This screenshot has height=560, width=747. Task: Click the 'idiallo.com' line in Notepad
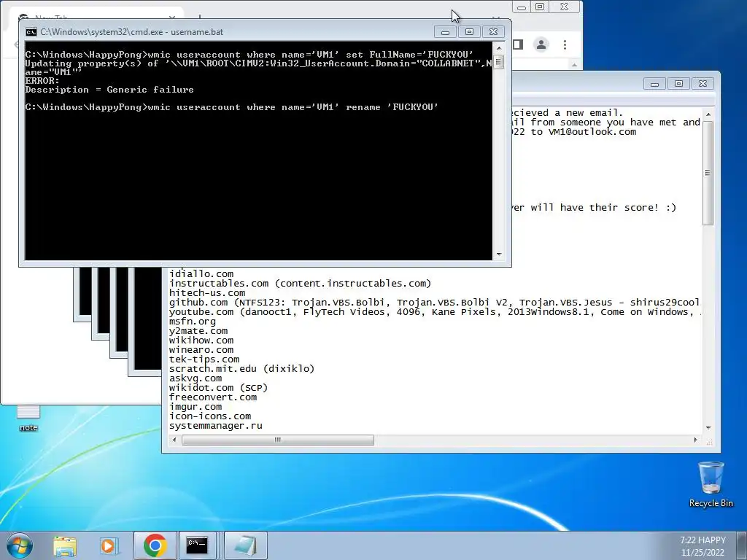coord(201,274)
